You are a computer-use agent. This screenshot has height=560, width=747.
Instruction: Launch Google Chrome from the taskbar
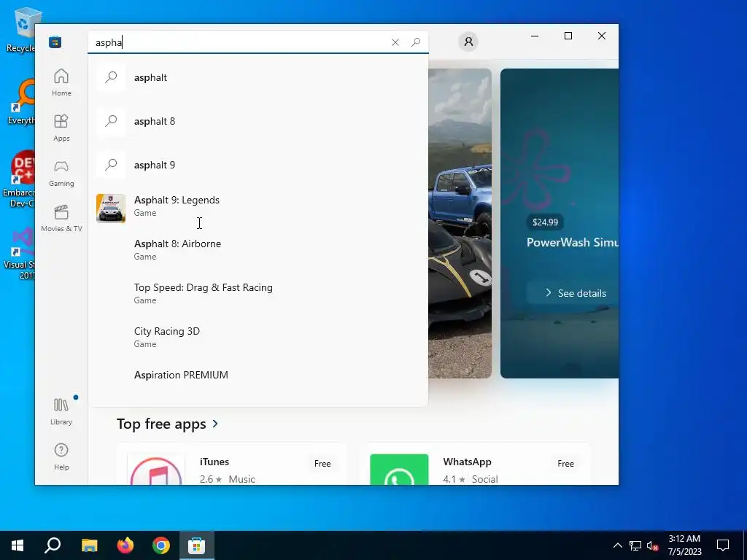(x=161, y=545)
